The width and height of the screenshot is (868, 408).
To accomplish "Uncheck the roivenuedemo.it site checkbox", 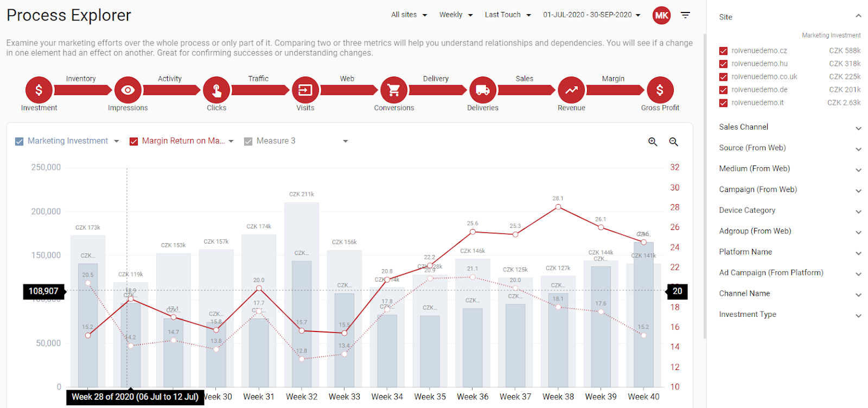I will (723, 103).
